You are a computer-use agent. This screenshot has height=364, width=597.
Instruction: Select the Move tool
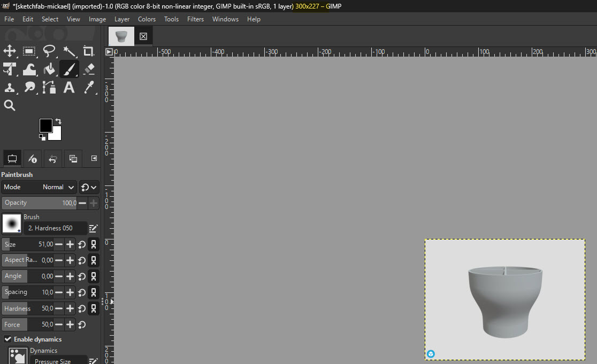(x=10, y=51)
